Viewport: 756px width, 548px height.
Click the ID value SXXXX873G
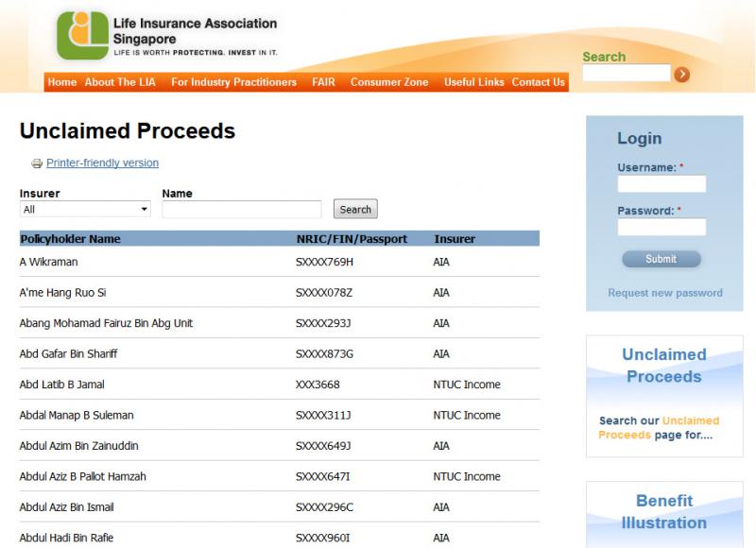324,353
